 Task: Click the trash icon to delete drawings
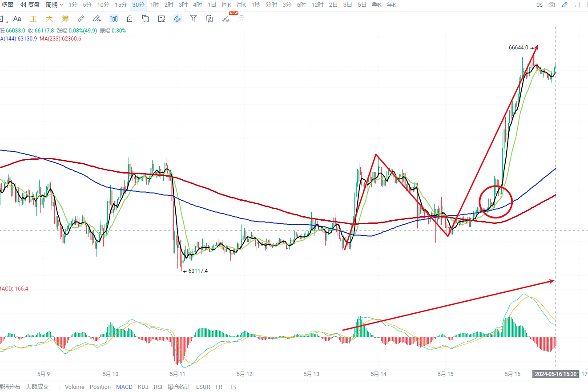242,19
